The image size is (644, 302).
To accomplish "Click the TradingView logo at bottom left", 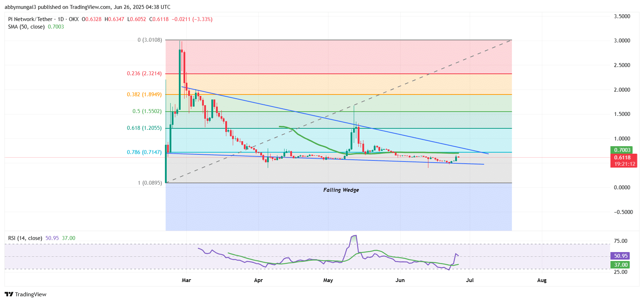I will 25,294.
